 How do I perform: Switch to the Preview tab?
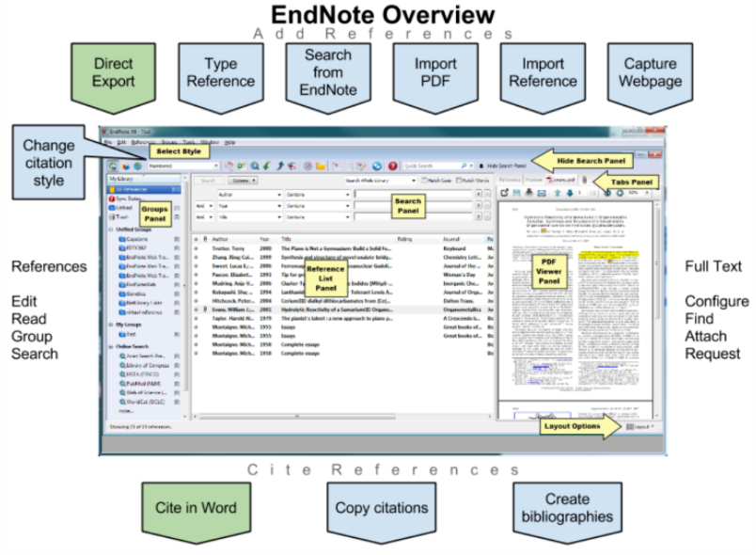tap(534, 180)
